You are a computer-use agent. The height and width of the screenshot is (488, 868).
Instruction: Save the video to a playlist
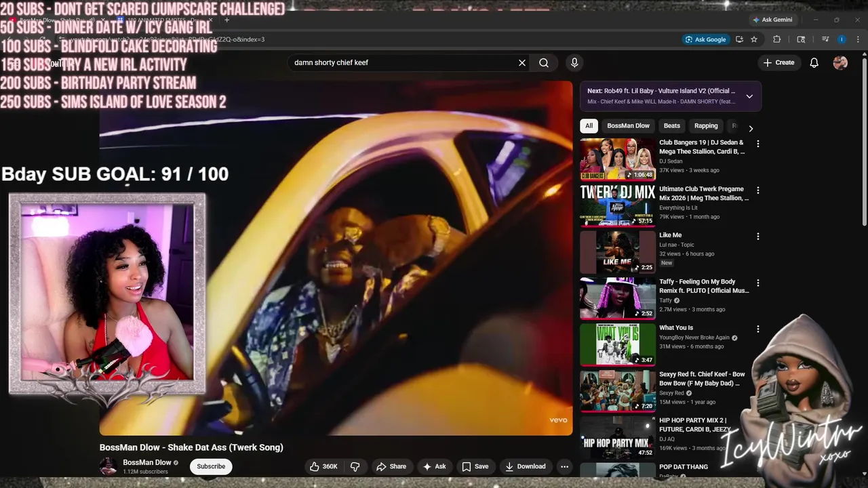[475, 466]
